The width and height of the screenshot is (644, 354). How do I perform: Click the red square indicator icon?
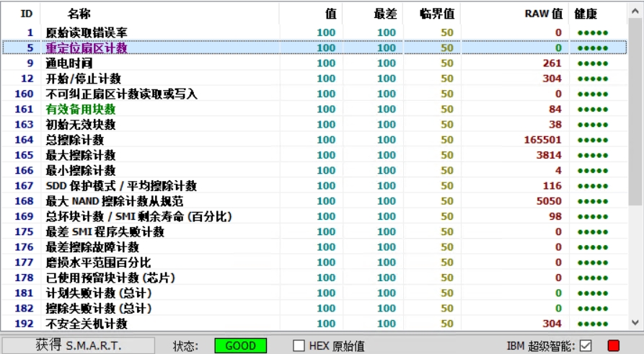tap(614, 345)
